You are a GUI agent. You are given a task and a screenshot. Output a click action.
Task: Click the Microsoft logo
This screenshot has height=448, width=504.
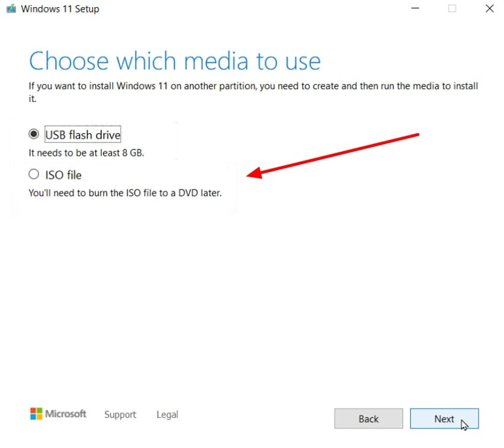point(58,414)
